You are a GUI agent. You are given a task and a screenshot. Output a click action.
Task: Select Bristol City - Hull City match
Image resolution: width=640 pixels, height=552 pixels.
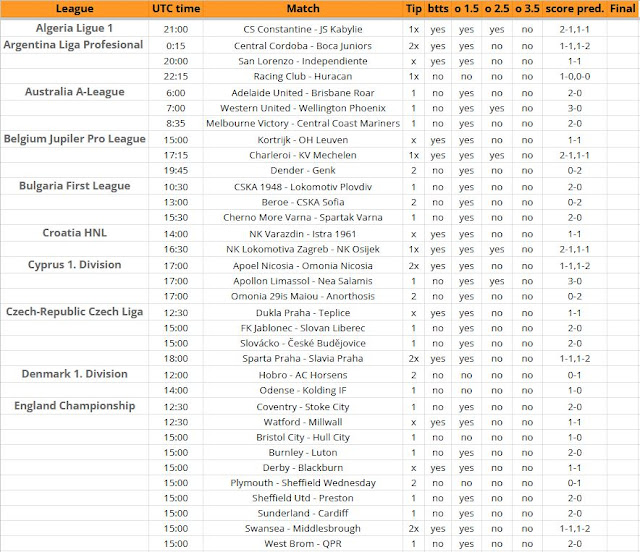[303, 437]
